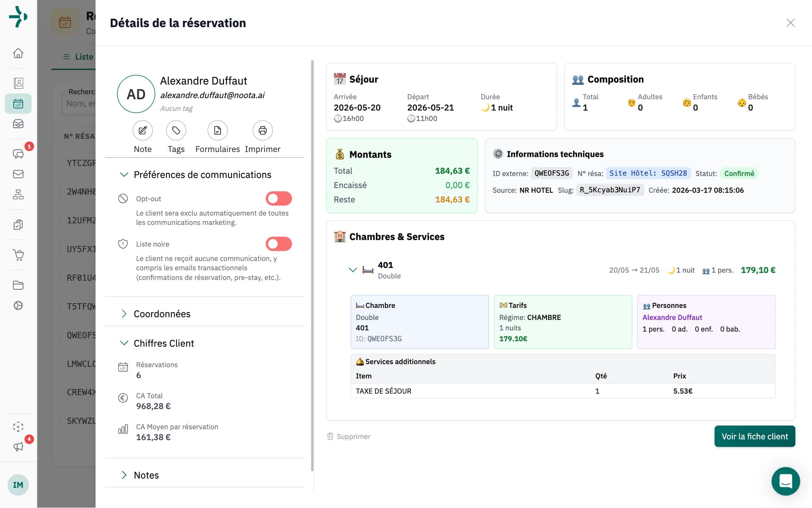Click the Voir la fiche client button

(x=754, y=436)
